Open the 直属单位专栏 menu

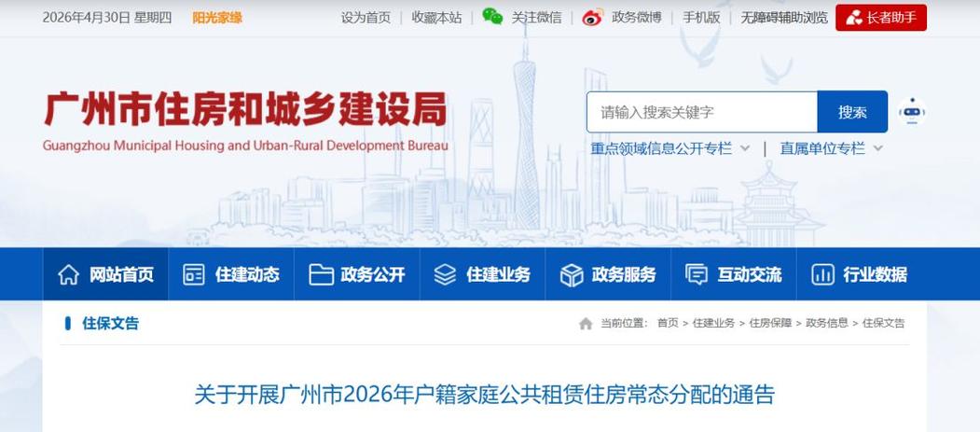821,148
